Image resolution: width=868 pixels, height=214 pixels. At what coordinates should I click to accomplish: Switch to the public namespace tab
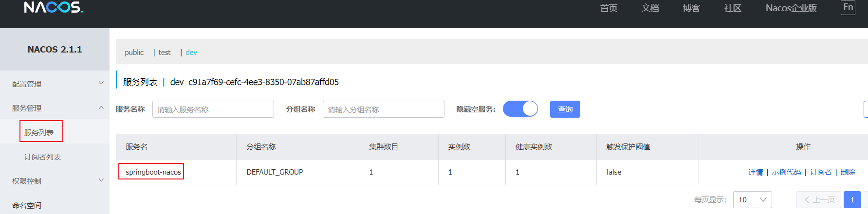pyautogui.click(x=134, y=53)
